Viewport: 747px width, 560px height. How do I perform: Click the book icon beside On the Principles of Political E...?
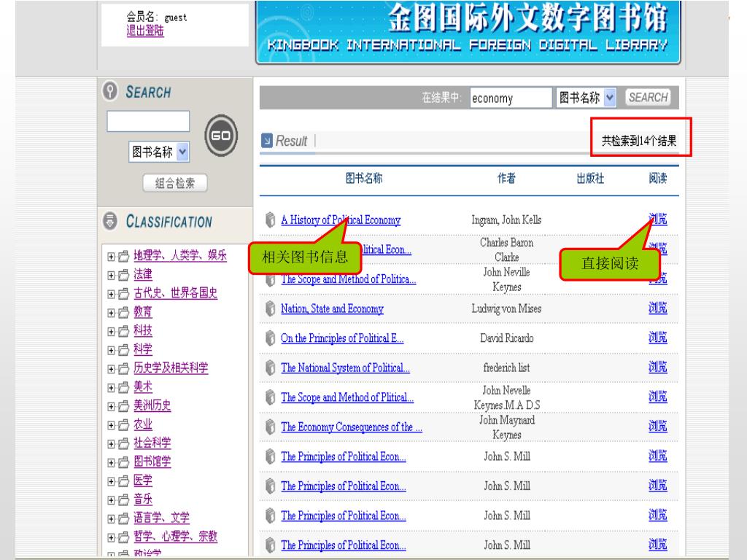click(x=270, y=338)
